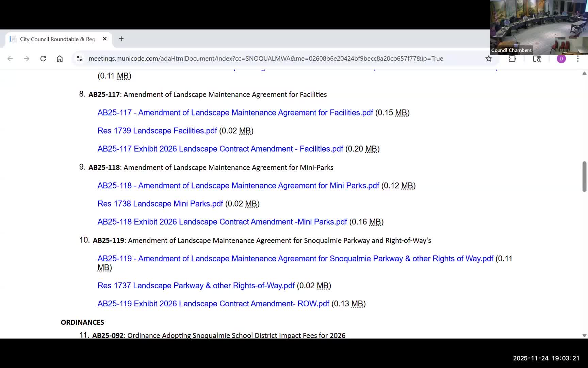Image resolution: width=588 pixels, height=368 pixels.
Task: Bookmark this page with the star icon
Action: [489, 59]
